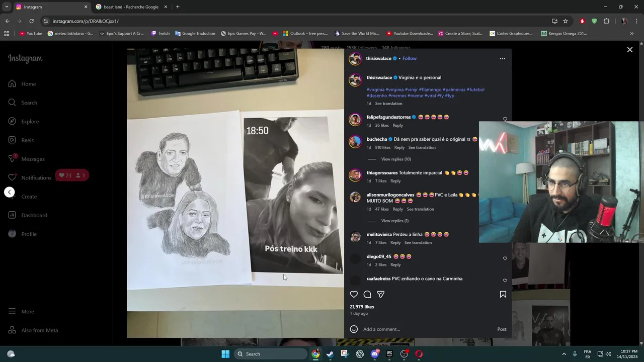644x362 pixels.
Task: Open the #flamengo hashtag
Action: [x=430, y=89]
